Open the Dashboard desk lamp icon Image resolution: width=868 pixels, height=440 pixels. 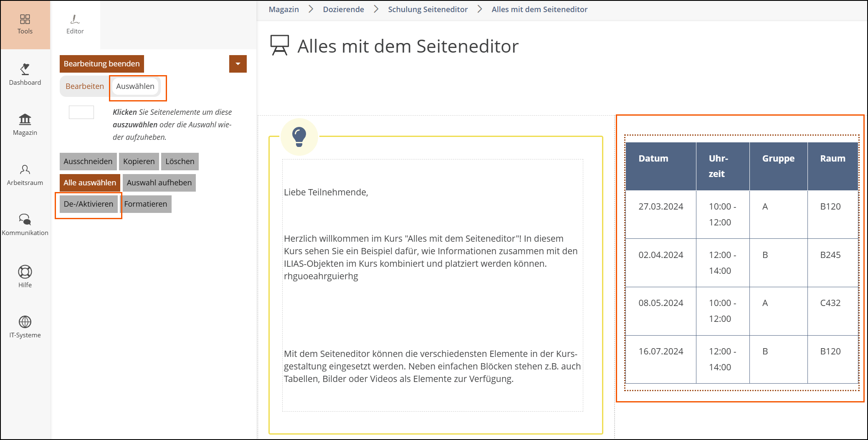pos(25,69)
